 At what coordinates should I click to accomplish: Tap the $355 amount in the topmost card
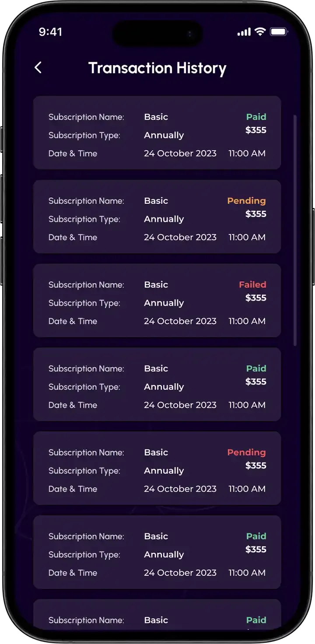point(255,130)
